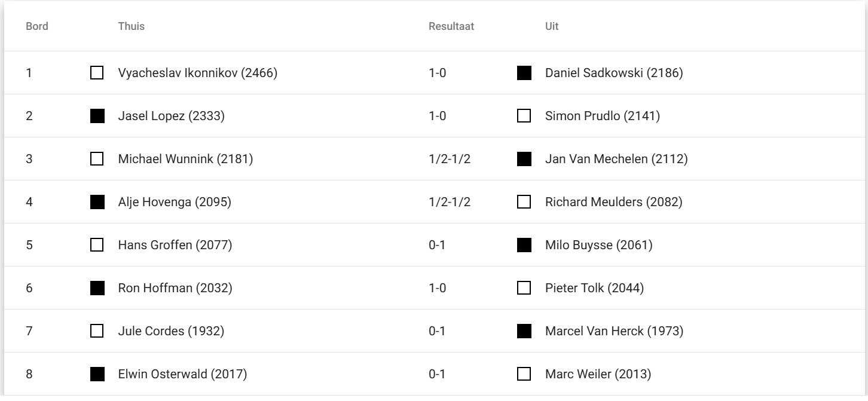Select Elwin Osterwald (2017) on board 8
The image size is (868, 401).
click(x=182, y=374)
